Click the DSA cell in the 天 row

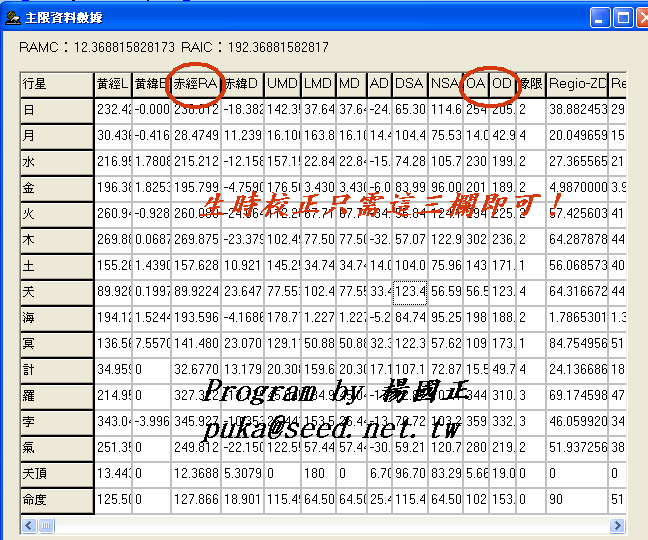pyautogui.click(x=409, y=291)
